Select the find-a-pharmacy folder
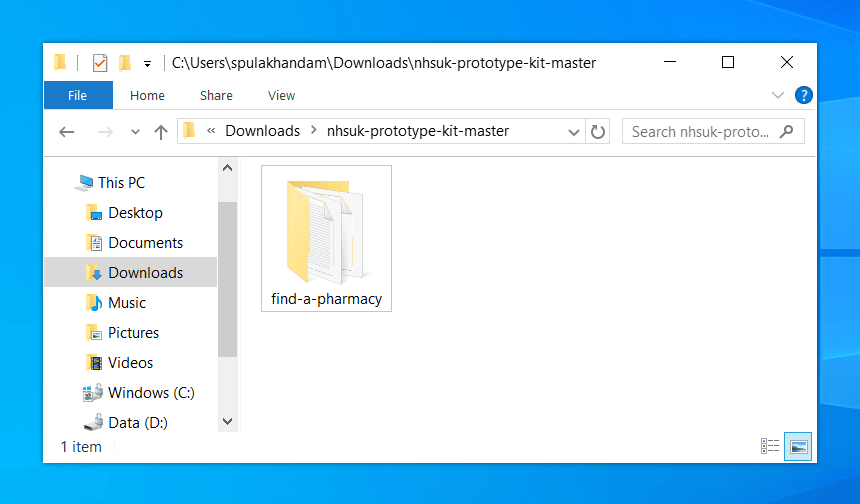This screenshot has width=860, height=504. pos(326,240)
